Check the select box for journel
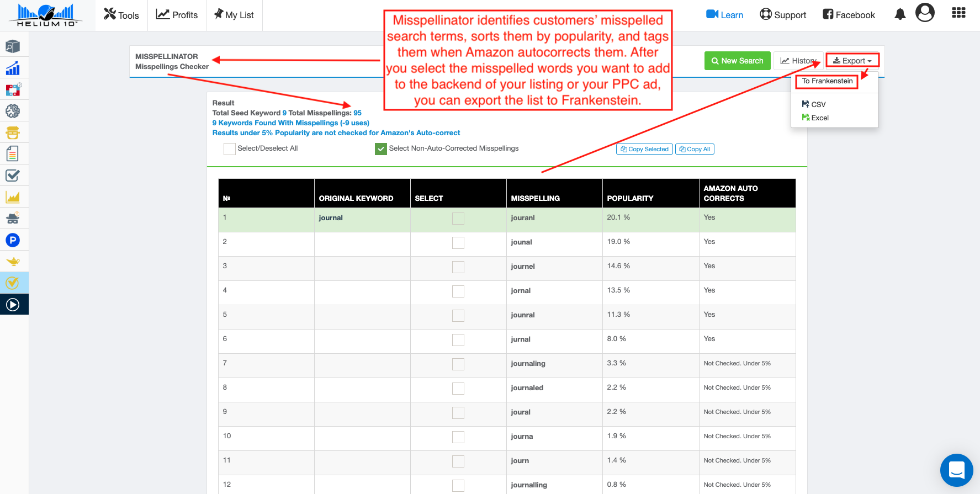Screen dimensions: 980x494 (x=458, y=267)
